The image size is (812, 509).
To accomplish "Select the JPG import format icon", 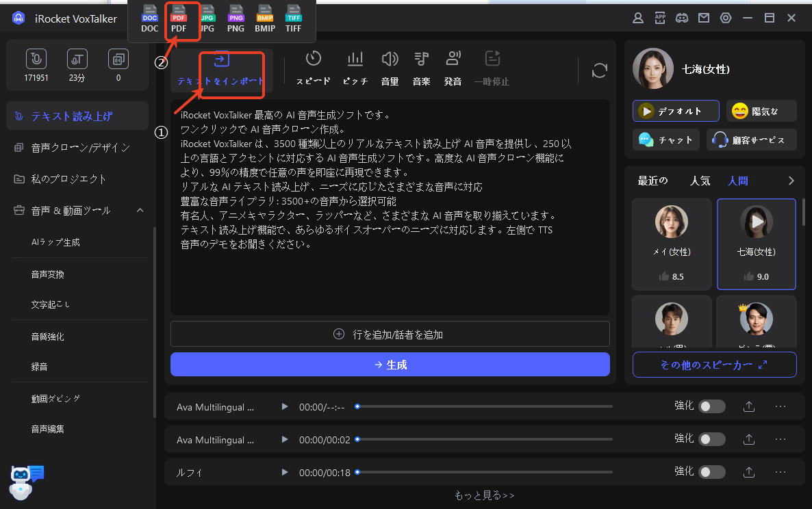I will pos(207,20).
